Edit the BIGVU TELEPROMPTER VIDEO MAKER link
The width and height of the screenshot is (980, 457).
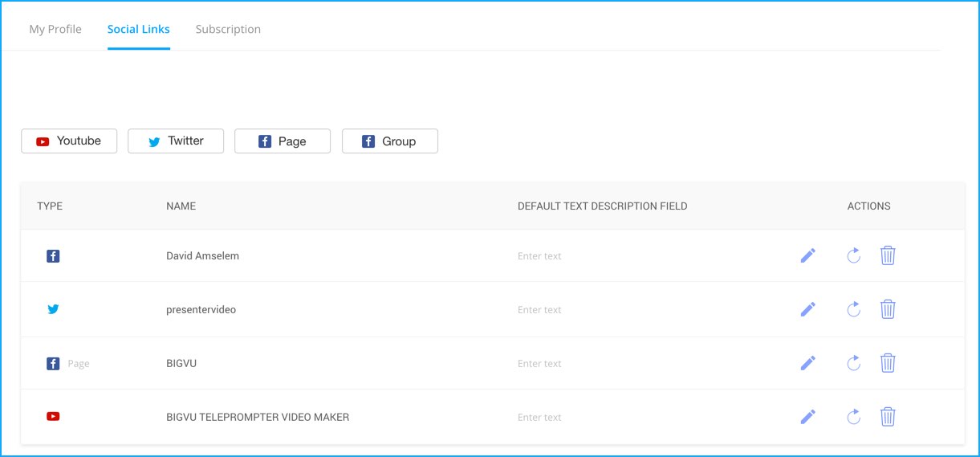808,417
